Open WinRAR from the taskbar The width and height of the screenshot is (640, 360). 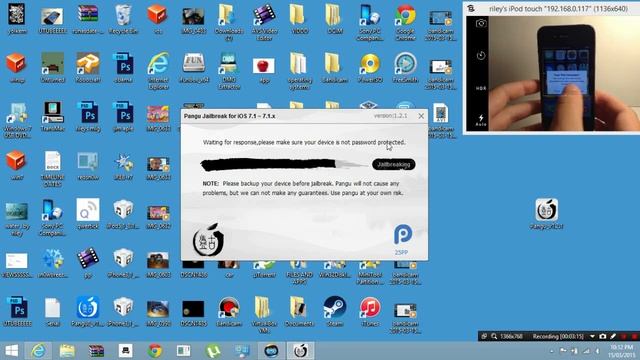[x=96, y=351]
